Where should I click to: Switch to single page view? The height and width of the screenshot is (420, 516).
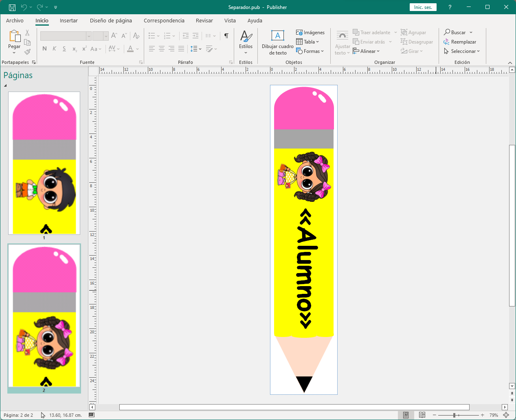click(406, 415)
